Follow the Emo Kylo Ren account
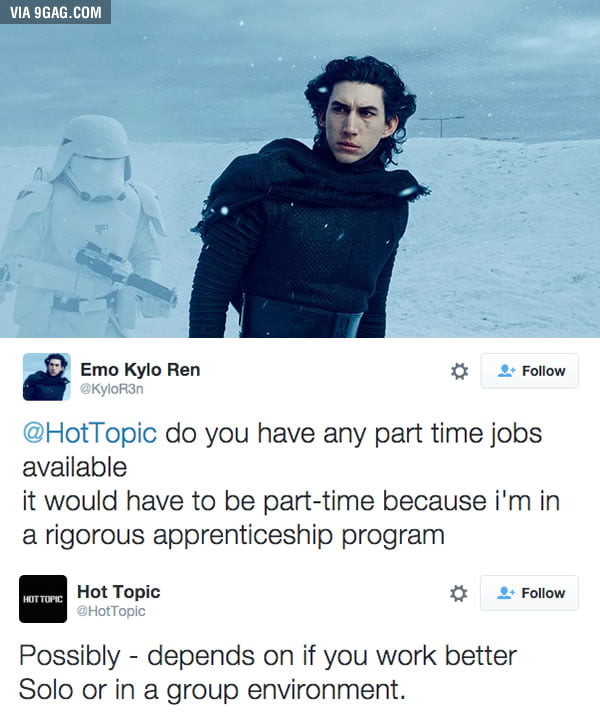This screenshot has width=600, height=720. coord(530,371)
